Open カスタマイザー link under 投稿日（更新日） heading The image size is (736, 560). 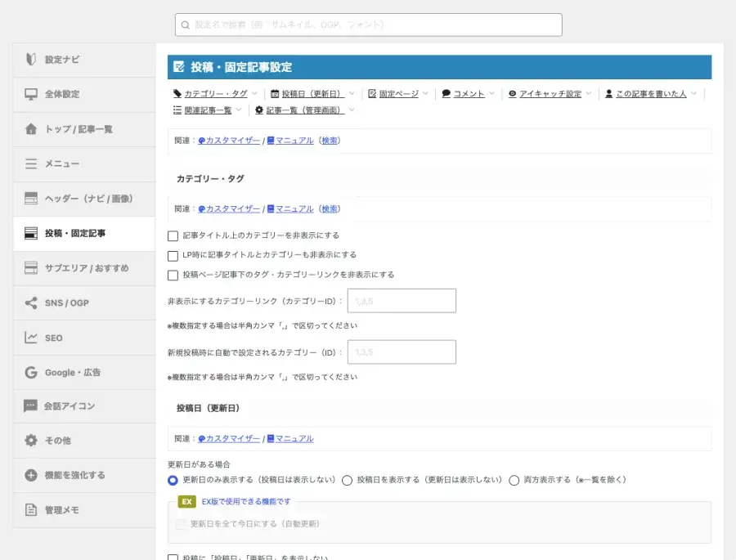[x=229, y=438]
